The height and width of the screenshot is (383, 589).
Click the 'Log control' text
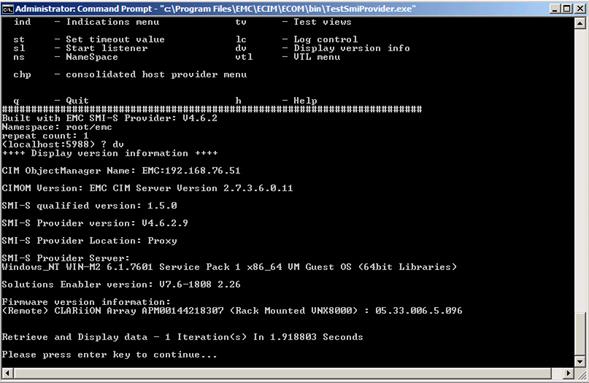pos(326,39)
